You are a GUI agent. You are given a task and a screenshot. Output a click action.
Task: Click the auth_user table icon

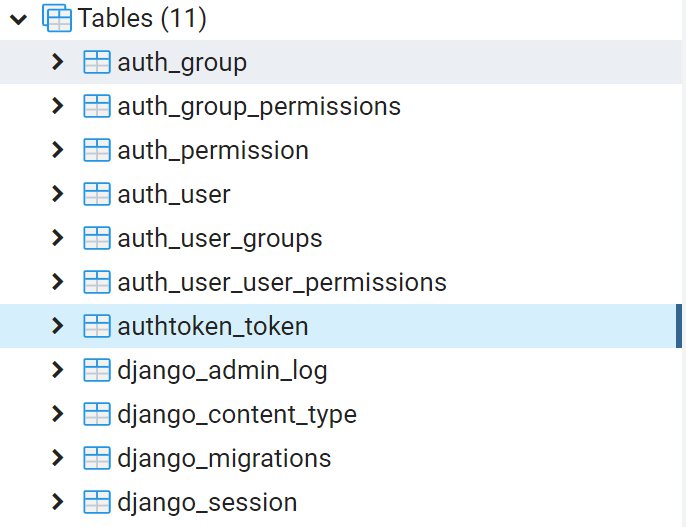click(x=97, y=194)
